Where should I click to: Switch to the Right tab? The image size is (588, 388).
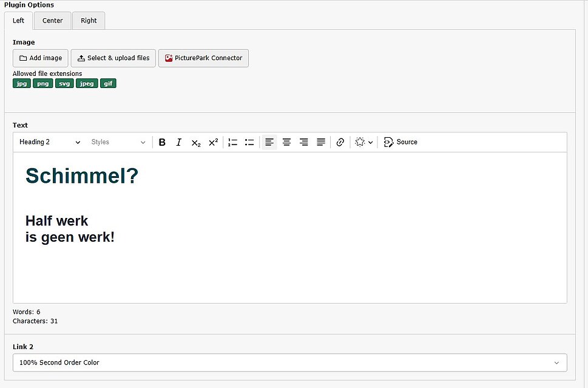(89, 21)
